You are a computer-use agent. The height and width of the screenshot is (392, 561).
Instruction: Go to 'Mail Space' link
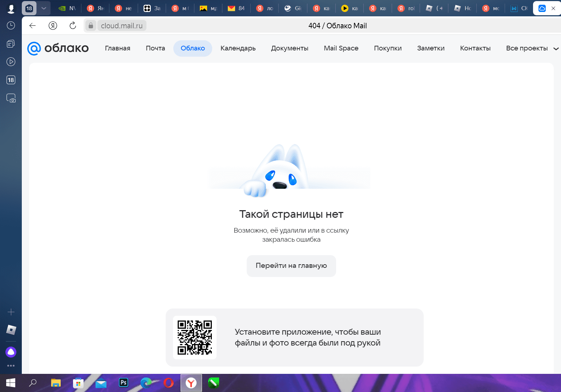pos(341,48)
